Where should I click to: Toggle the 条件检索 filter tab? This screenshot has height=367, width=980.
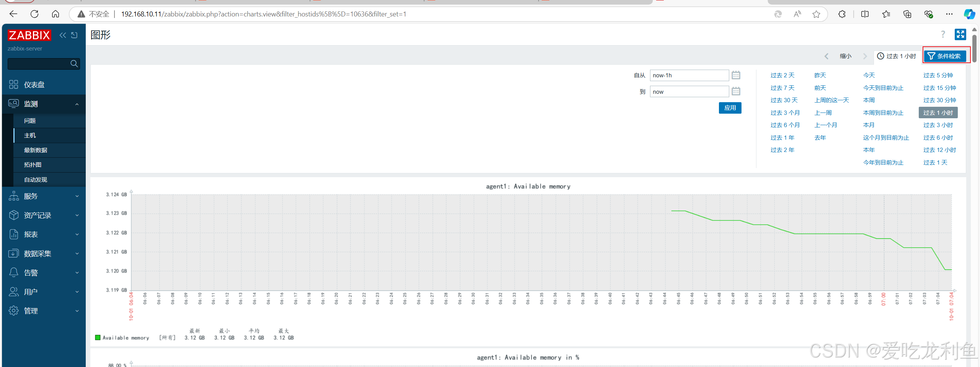tap(944, 56)
